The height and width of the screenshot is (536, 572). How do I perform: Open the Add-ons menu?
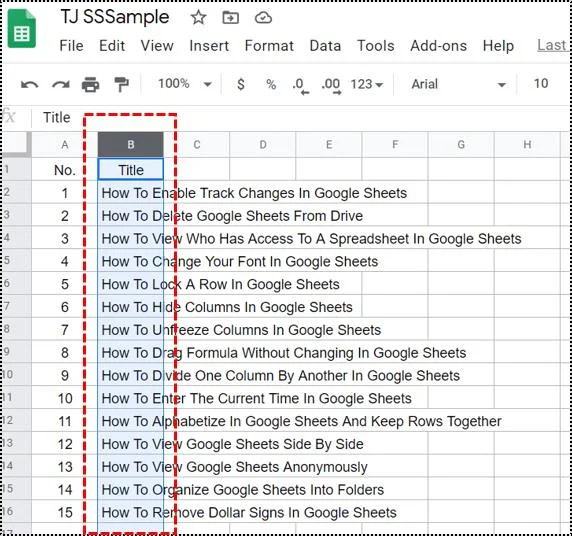coord(438,46)
